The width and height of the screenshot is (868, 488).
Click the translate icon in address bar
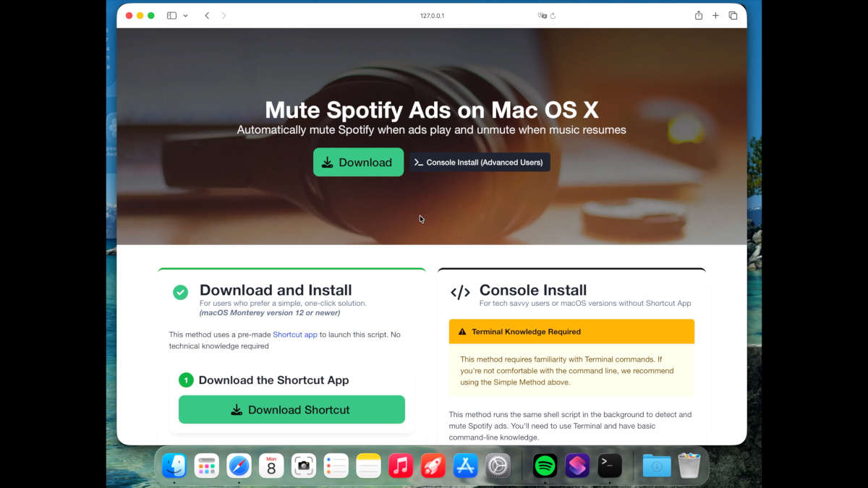(542, 15)
